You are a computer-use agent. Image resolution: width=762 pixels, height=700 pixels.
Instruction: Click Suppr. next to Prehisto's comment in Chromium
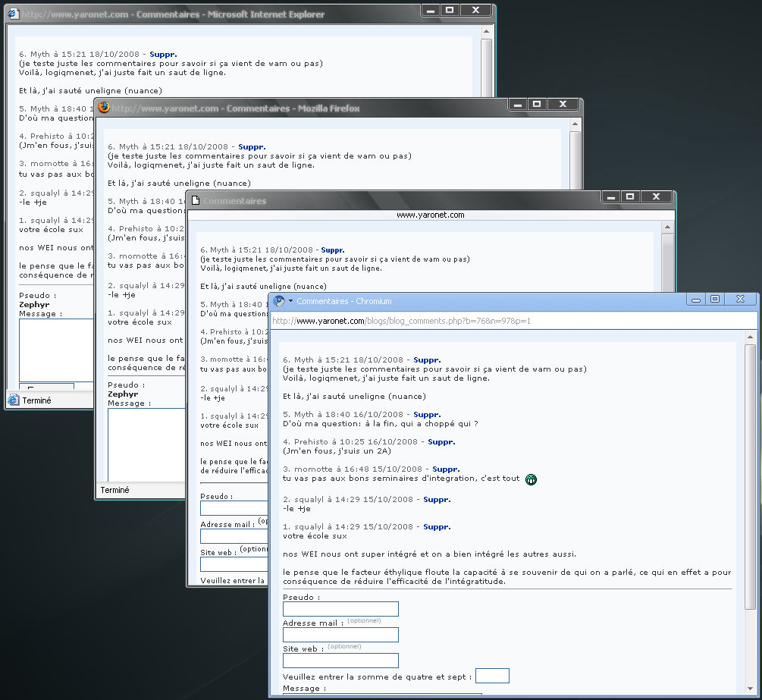[x=441, y=442]
